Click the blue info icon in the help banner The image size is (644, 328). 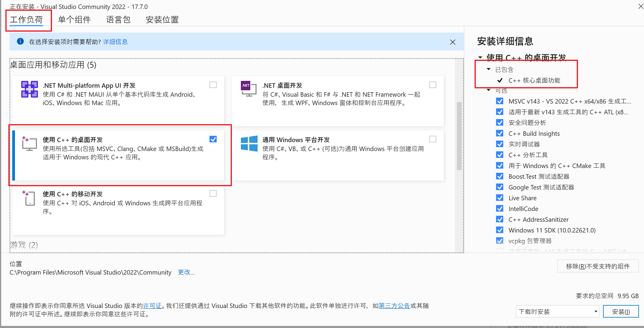(x=20, y=41)
